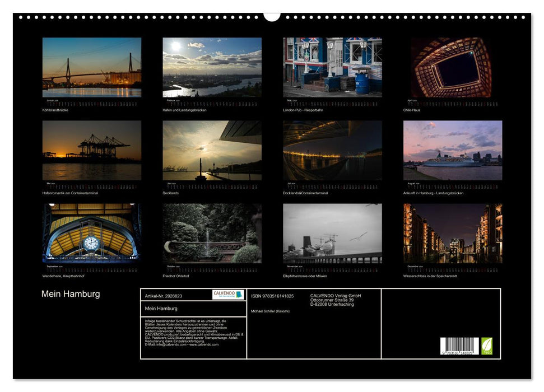Click the CALVENDO publisher logo

pyautogui.click(x=227, y=295)
